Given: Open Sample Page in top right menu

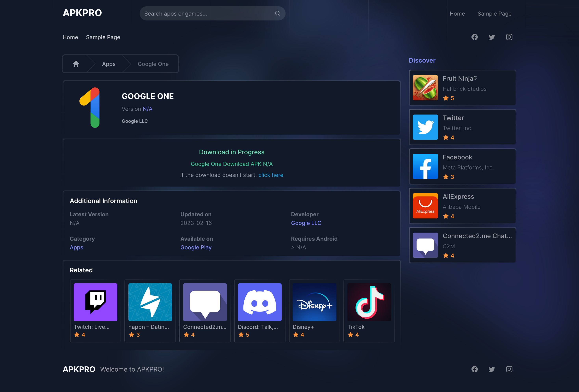Looking at the screenshot, I should pyautogui.click(x=494, y=14).
